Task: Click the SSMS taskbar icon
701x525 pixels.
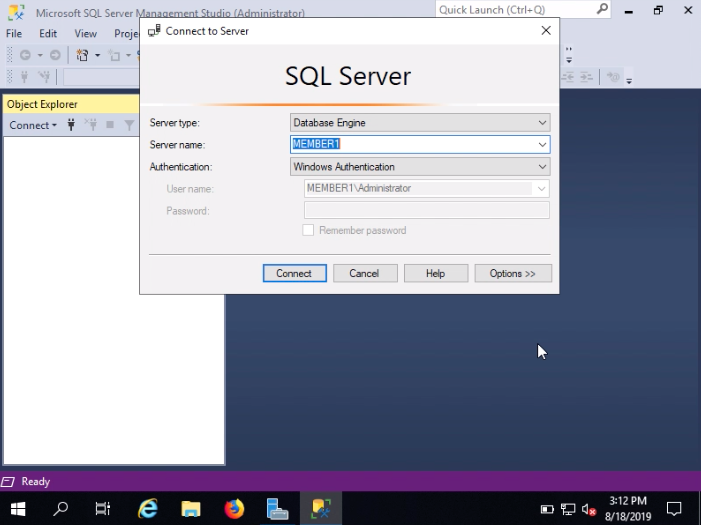Action: (x=321, y=508)
